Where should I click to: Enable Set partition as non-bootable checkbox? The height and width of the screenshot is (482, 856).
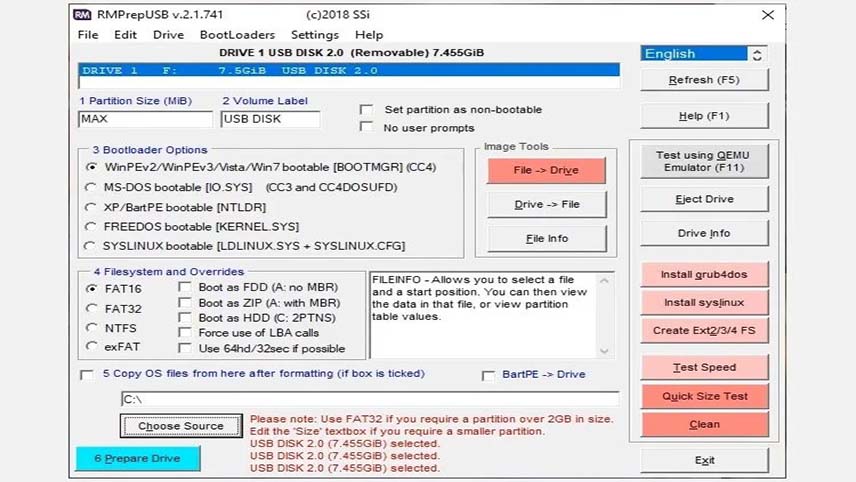[366, 110]
